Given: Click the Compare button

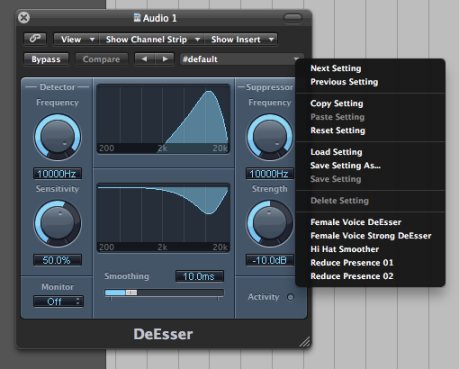Looking at the screenshot, I should tap(101, 59).
